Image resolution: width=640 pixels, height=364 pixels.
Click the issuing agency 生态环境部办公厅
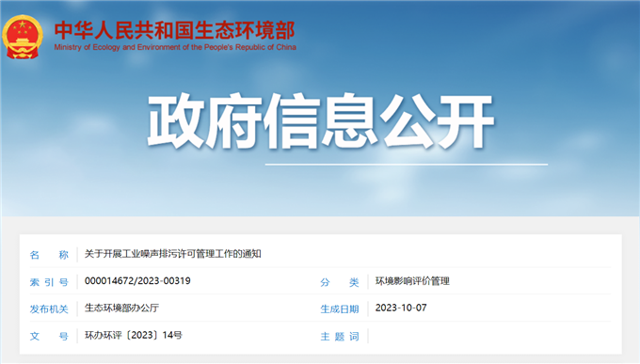(121, 308)
